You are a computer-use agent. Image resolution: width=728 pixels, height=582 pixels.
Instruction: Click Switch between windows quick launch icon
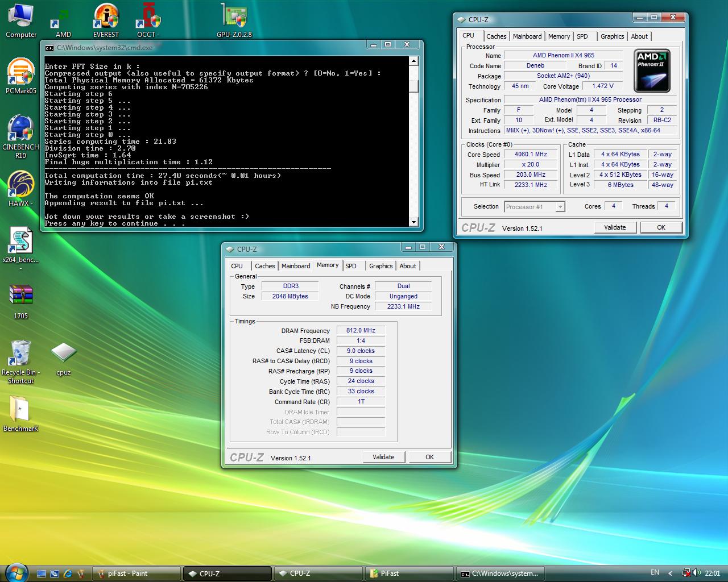click(55, 573)
